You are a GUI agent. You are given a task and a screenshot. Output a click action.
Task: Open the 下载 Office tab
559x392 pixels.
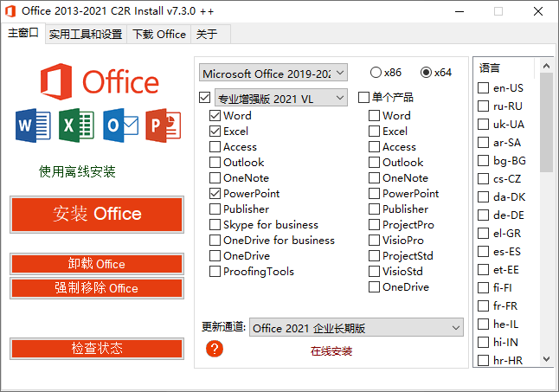[x=158, y=35]
